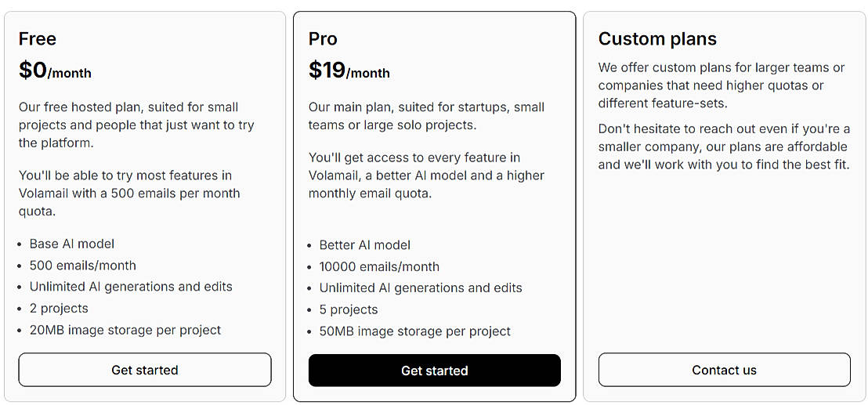Click the 50MB image storage per project item
This screenshot has width=868, height=405.
tap(415, 331)
